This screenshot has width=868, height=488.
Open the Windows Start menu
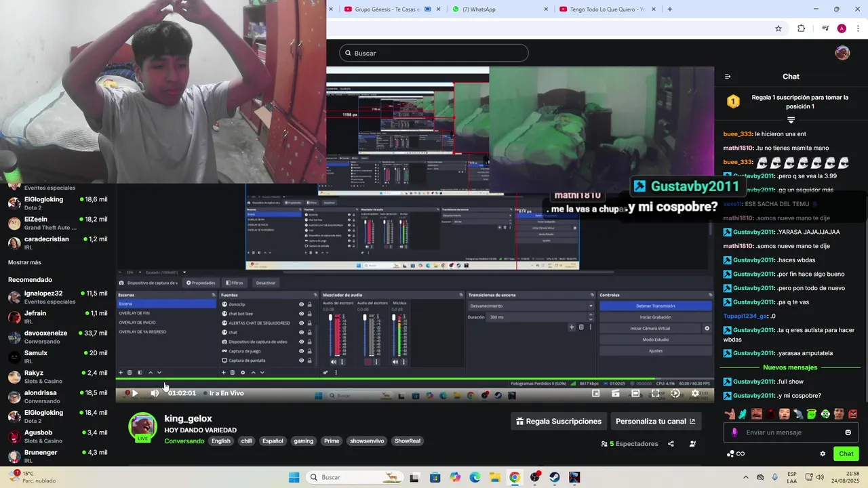pos(294,477)
